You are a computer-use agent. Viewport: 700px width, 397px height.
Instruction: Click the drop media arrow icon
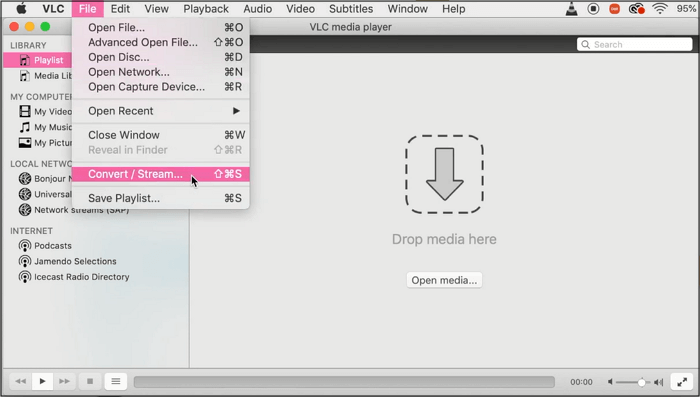click(444, 174)
